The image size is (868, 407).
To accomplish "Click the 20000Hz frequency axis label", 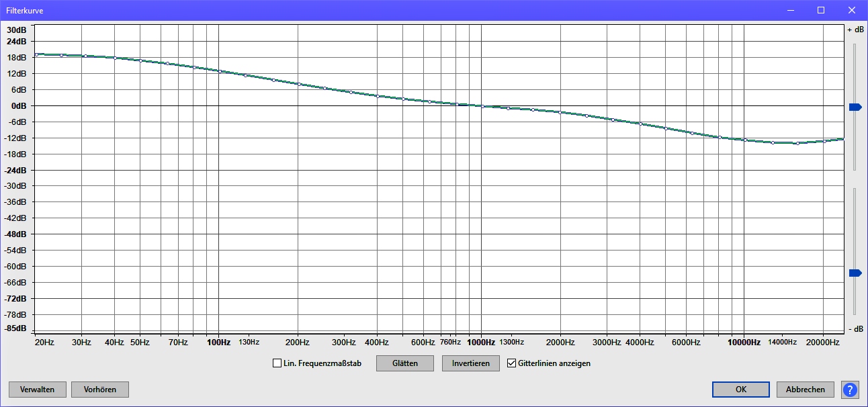I will pos(824,343).
